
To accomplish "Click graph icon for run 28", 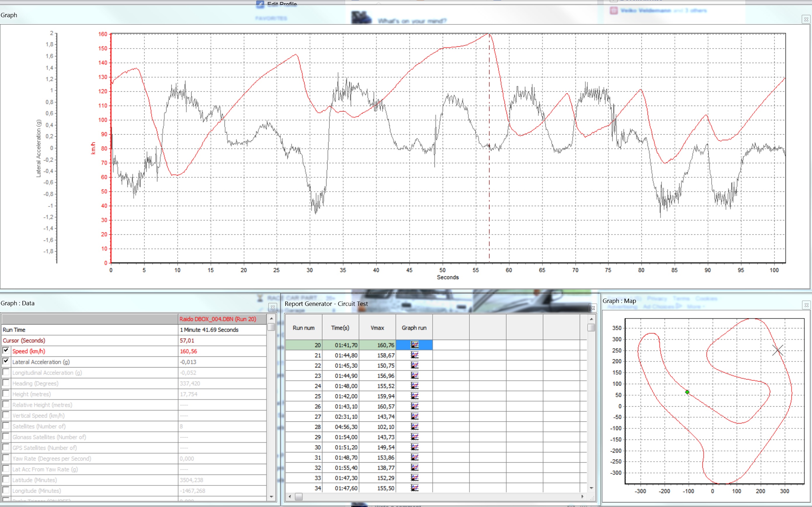I will (415, 426).
